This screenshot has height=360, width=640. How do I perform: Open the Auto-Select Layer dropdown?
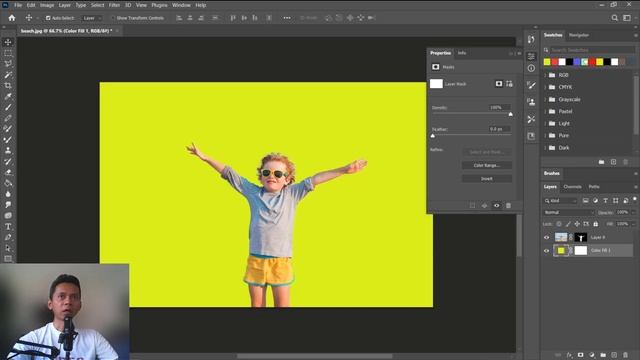[x=92, y=18]
